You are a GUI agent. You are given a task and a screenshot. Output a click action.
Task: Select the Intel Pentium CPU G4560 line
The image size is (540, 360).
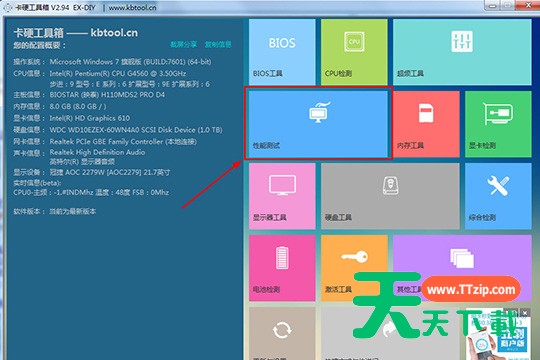tap(100, 73)
